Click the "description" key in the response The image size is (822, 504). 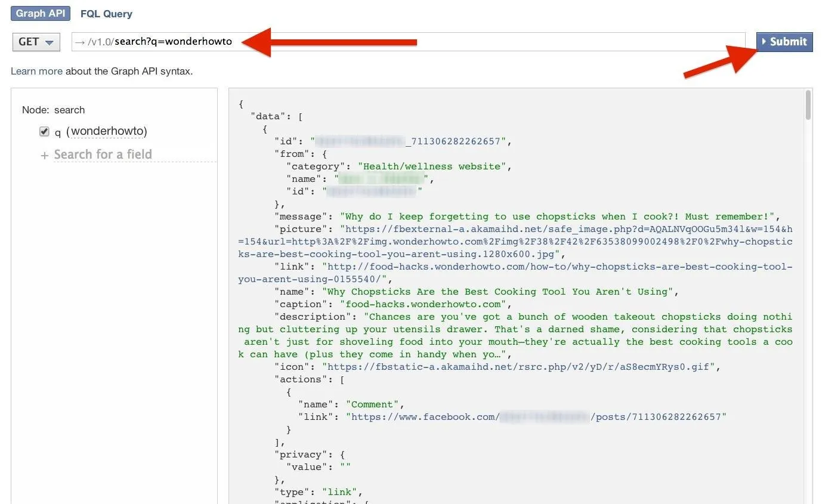tap(313, 317)
